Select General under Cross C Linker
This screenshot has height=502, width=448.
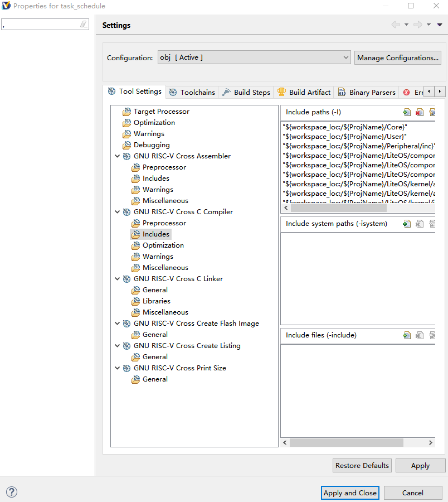coord(149,290)
